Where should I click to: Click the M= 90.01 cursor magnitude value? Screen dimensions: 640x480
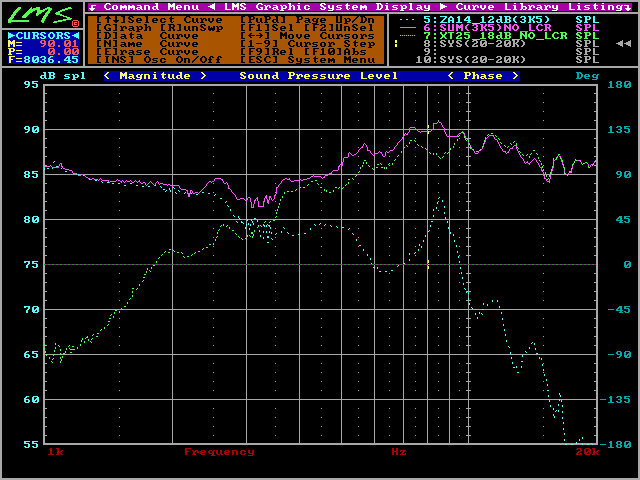pyautogui.click(x=43, y=44)
